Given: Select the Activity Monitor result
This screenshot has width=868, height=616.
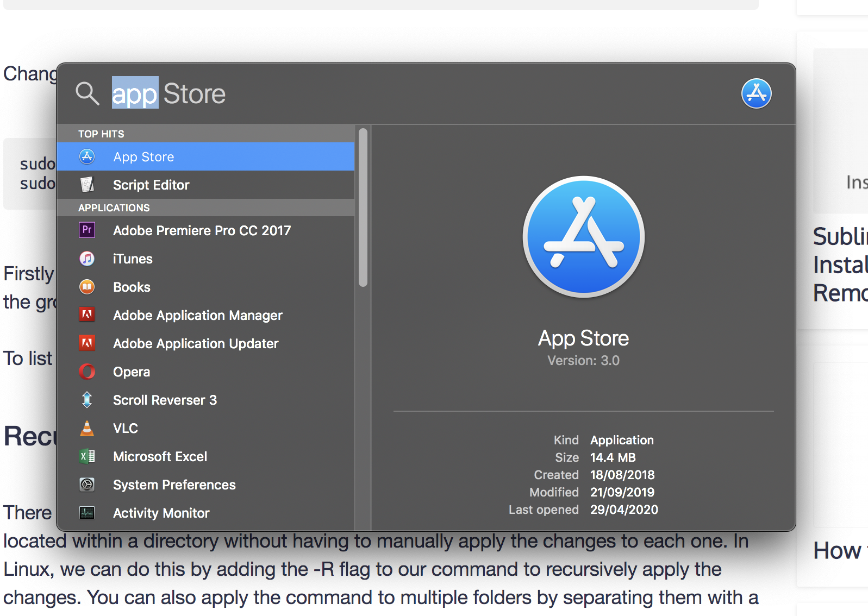Looking at the screenshot, I should point(205,513).
